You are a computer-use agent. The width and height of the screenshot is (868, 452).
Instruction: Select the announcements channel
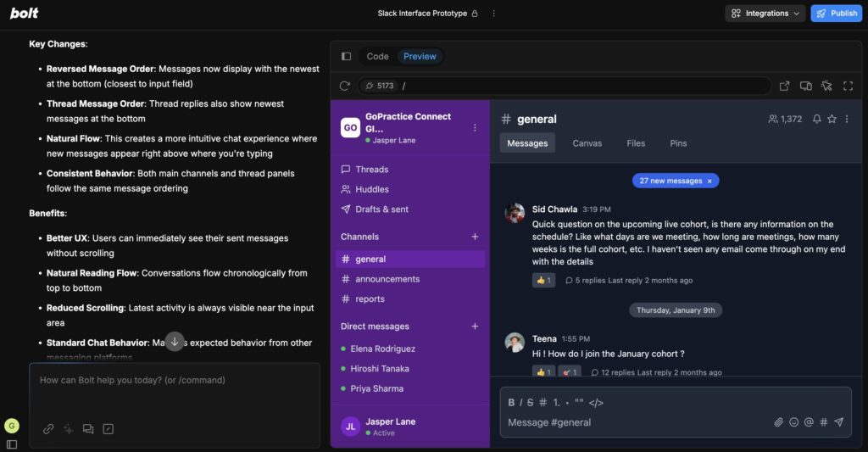pos(410,279)
